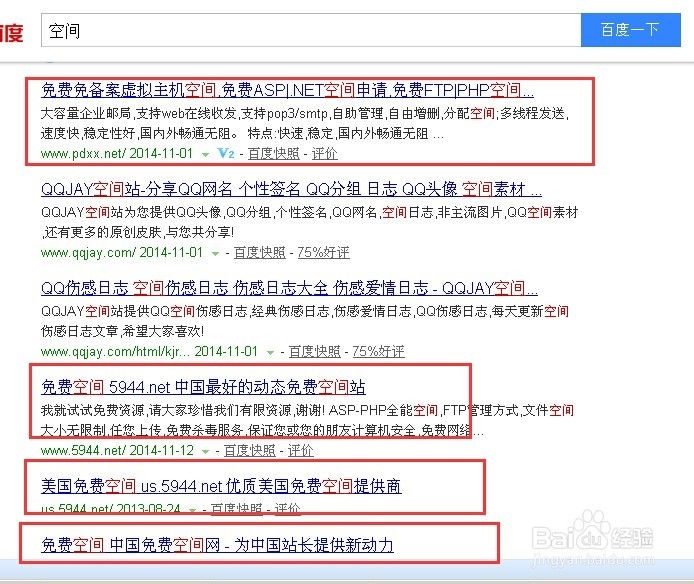The height and width of the screenshot is (584, 694).
Task: Open 百度快照 for the www.pdxx.net result
Action: (274, 154)
